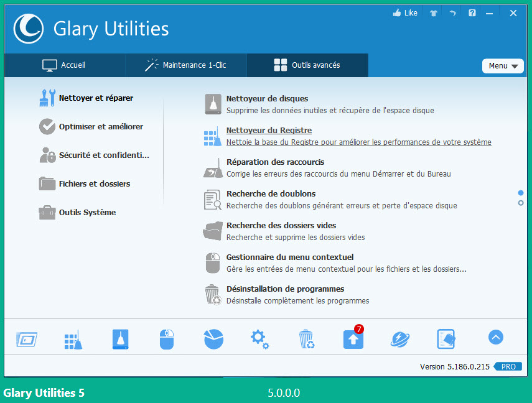Click Version 5.186.0.215 text
Viewport: 532px width, 403px height.
(455, 367)
